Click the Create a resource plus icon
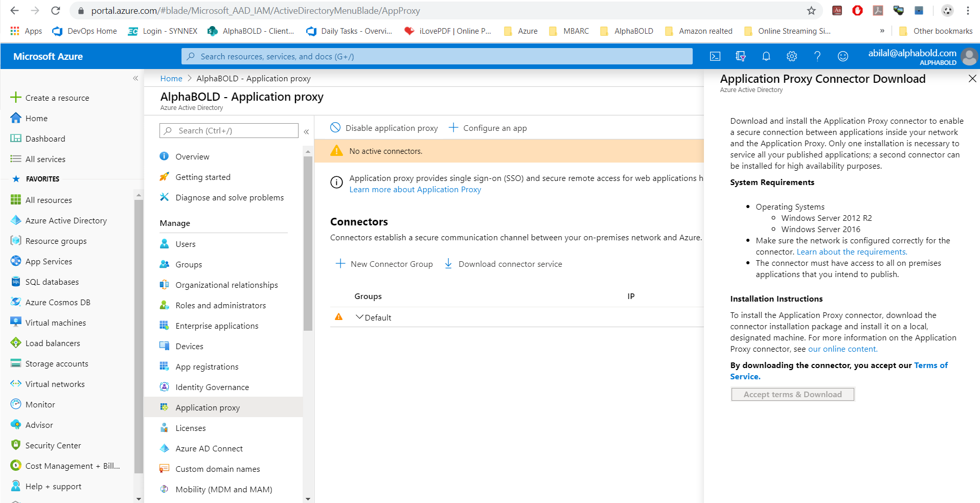The image size is (980, 503). pyautogui.click(x=16, y=98)
